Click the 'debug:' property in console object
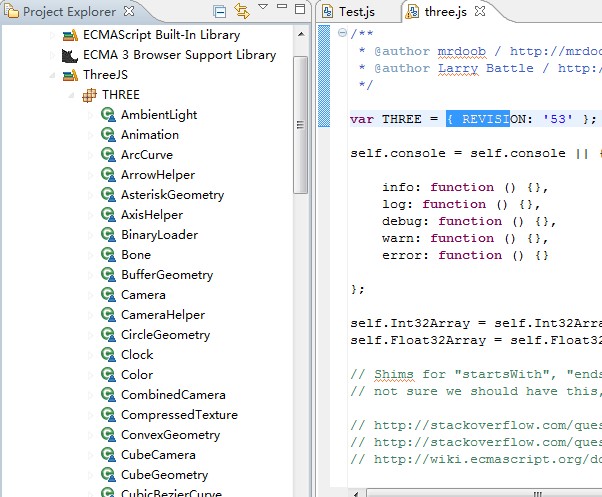The width and height of the screenshot is (602, 497). coord(405,221)
